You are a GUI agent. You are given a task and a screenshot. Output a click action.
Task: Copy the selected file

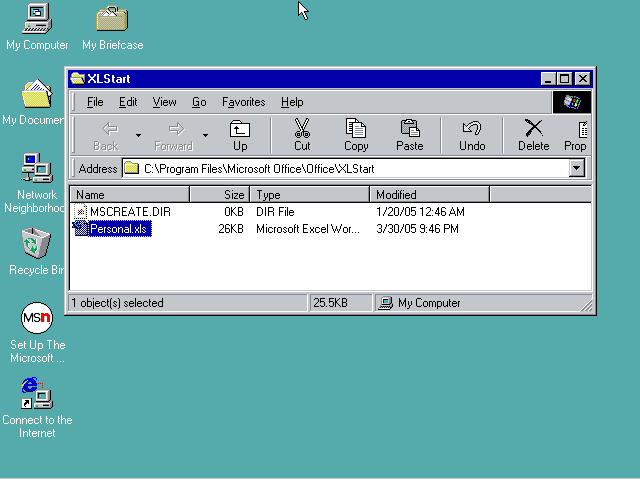pos(356,136)
